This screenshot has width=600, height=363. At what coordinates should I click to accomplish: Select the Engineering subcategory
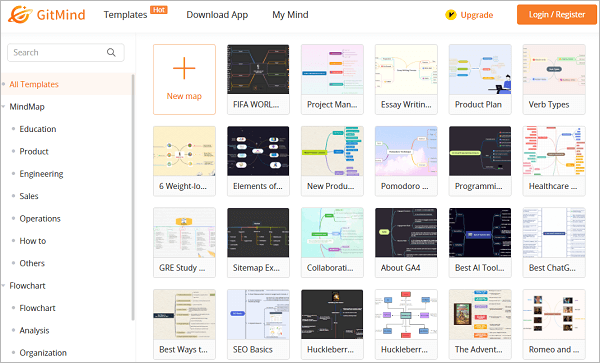41,174
